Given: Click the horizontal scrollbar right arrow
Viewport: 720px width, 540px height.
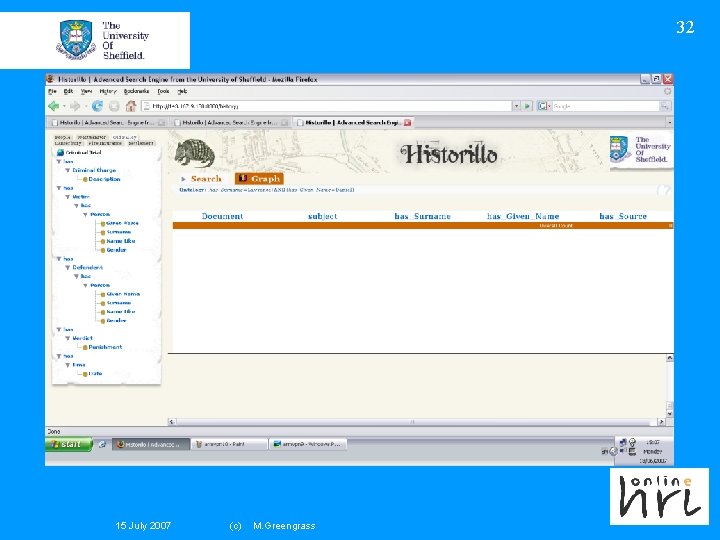Looking at the screenshot, I should [x=661, y=422].
